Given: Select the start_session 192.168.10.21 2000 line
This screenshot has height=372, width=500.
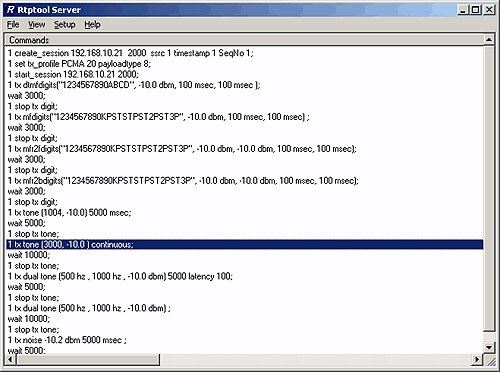Looking at the screenshot, I should [x=245, y=74].
